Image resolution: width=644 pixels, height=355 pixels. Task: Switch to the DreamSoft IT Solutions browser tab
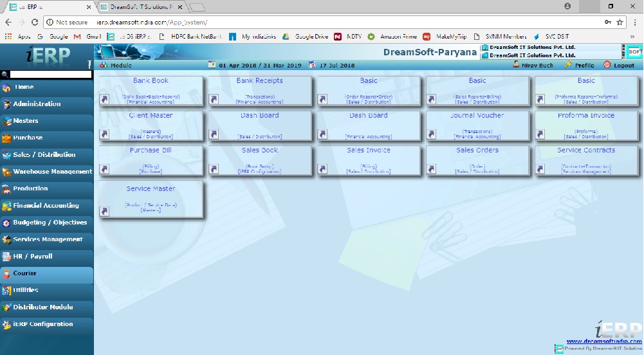[140, 6]
